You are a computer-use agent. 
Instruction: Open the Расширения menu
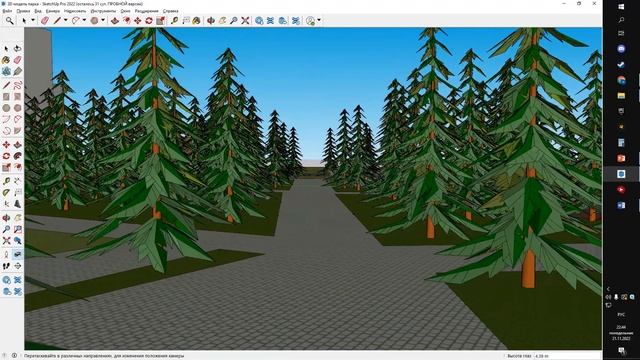pyautogui.click(x=147, y=11)
